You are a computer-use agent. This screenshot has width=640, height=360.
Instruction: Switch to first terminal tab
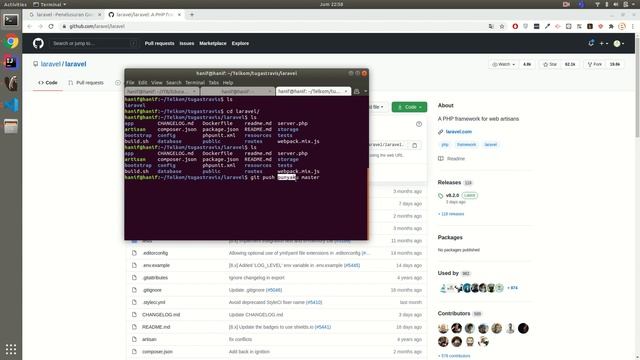tap(162, 91)
